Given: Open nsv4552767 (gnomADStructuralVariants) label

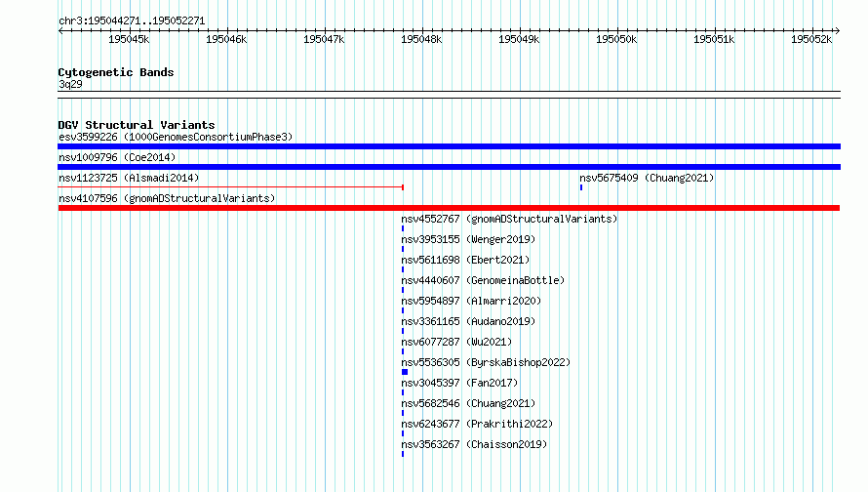Looking at the screenshot, I should 509,219.
